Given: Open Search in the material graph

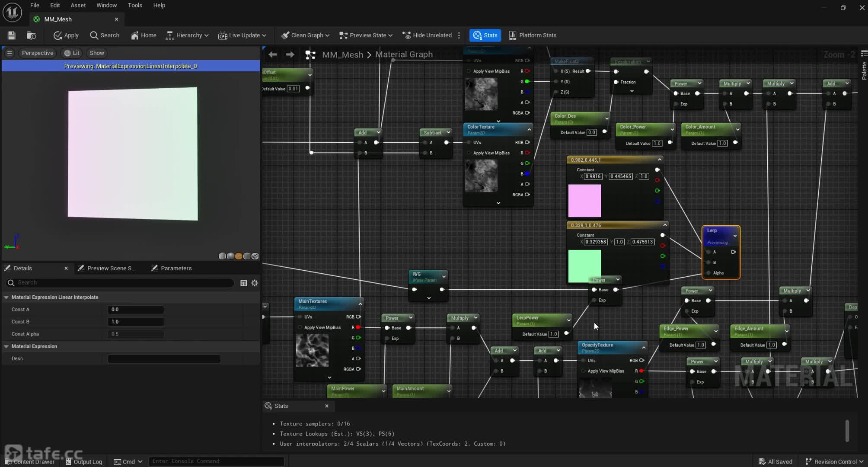Looking at the screenshot, I should 105,35.
